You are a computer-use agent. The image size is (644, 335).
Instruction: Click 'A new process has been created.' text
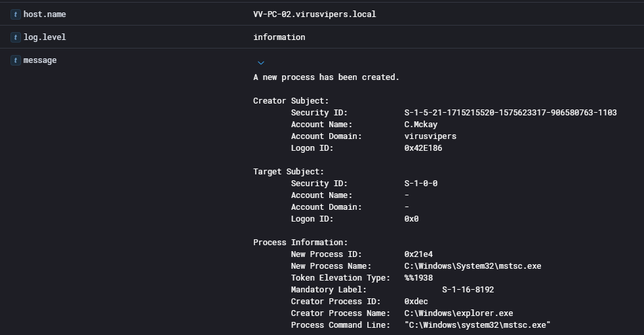coord(326,77)
